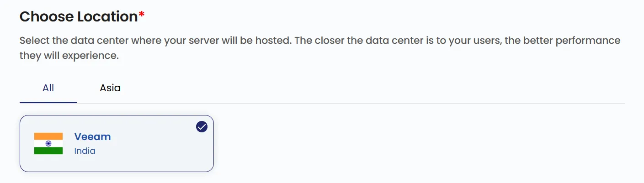Click the green stripe of India flag
Viewport: 644px width, 183px height.
click(48, 151)
